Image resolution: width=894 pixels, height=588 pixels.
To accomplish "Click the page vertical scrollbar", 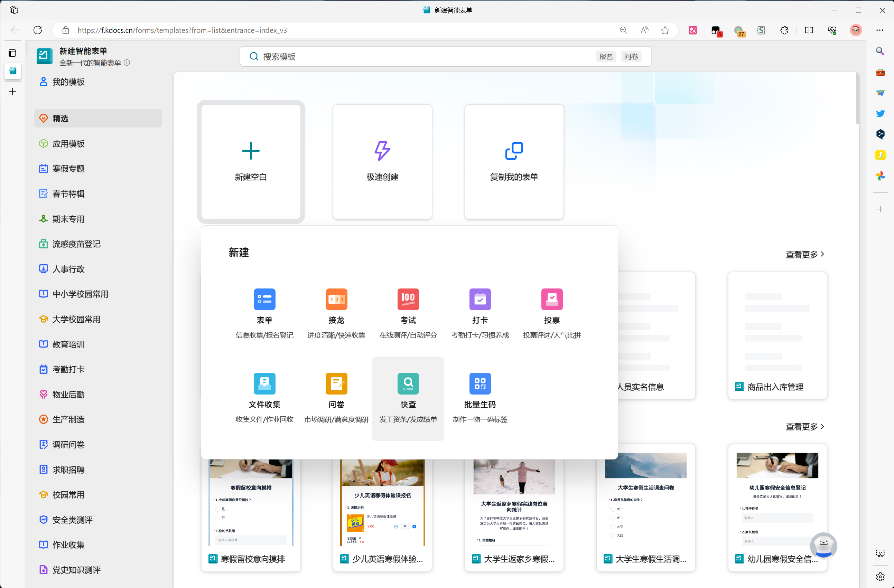I will (x=857, y=98).
